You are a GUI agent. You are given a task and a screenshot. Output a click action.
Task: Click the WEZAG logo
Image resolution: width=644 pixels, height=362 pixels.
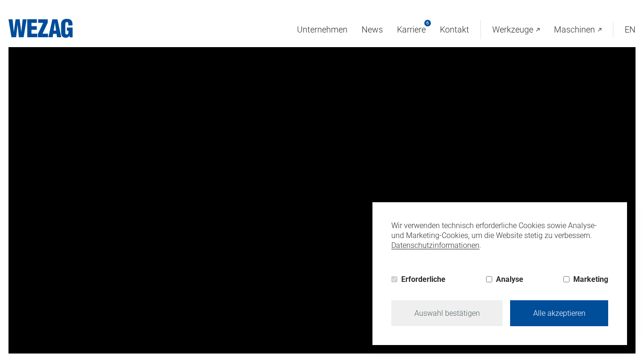click(41, 28)
